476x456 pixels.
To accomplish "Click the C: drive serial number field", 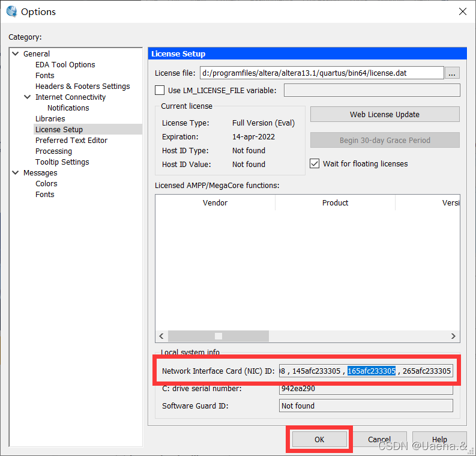I will [x=366, y=389].
